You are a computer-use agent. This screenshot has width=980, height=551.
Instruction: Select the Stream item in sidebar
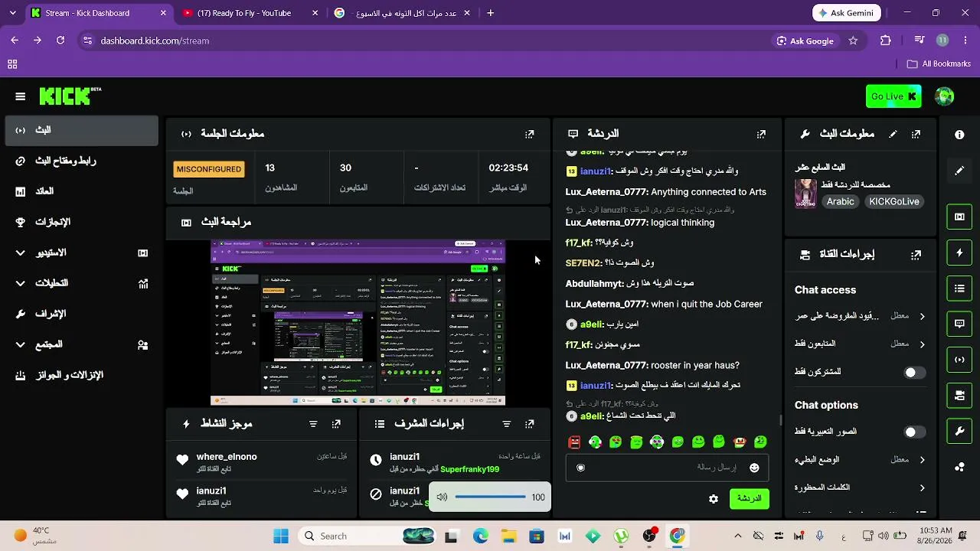tap(81, 130)
